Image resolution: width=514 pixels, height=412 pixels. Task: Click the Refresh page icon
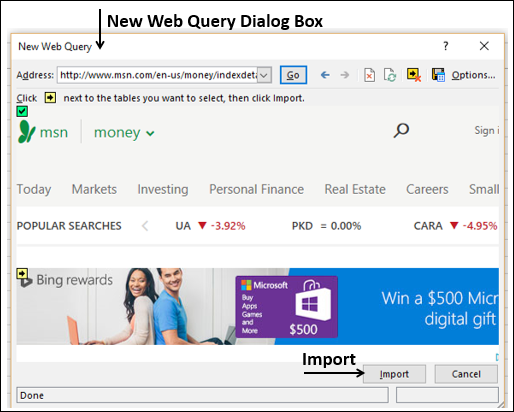coord(390,75)
